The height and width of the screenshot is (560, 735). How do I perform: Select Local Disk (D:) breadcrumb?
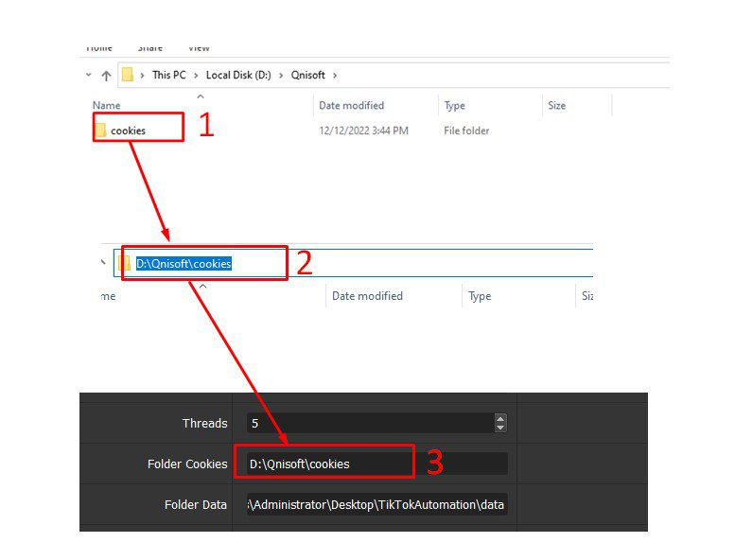coord(238,75)
